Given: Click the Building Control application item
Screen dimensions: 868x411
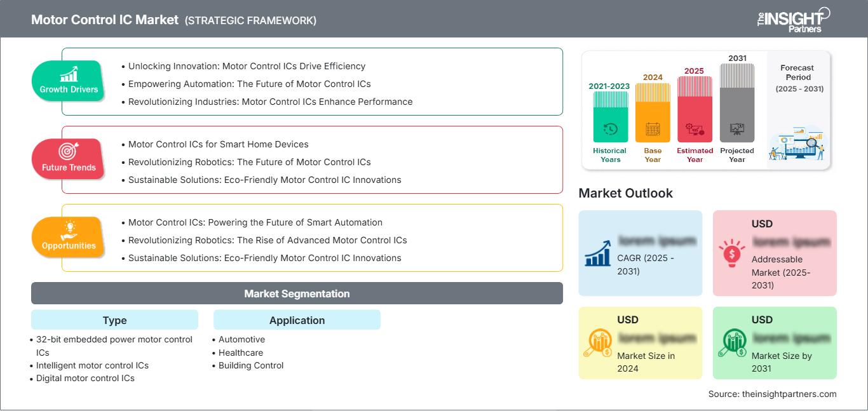Looking at the screenshot, I should [x=251, y=365].
